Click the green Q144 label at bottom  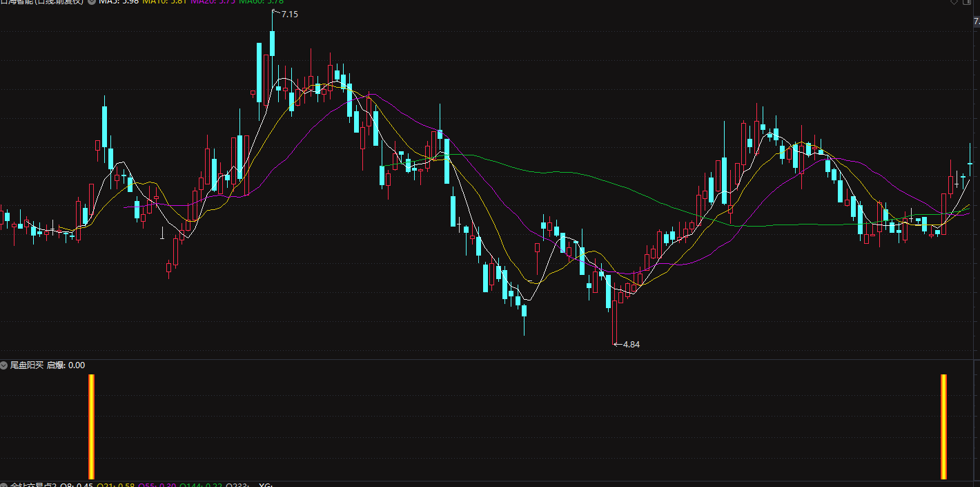(x=202, y=485)
